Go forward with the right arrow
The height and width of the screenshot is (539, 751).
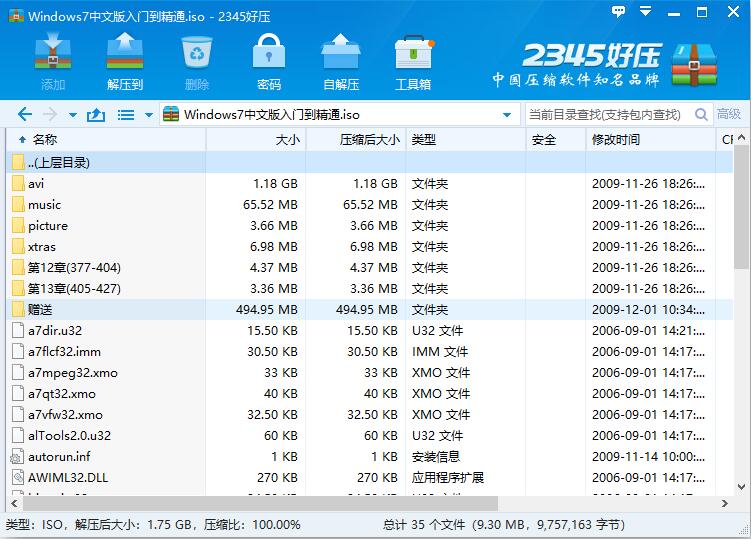pyautogui.click(x=50, y=115)
